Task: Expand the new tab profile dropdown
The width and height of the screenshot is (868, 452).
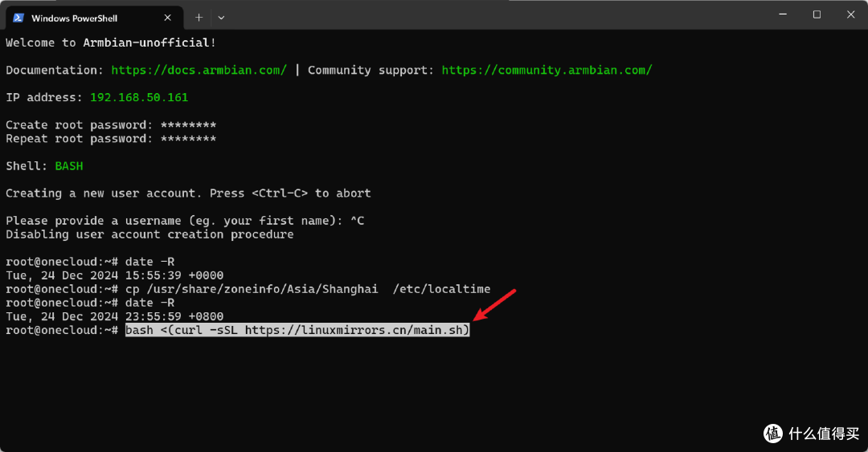Action: [221, 18]
